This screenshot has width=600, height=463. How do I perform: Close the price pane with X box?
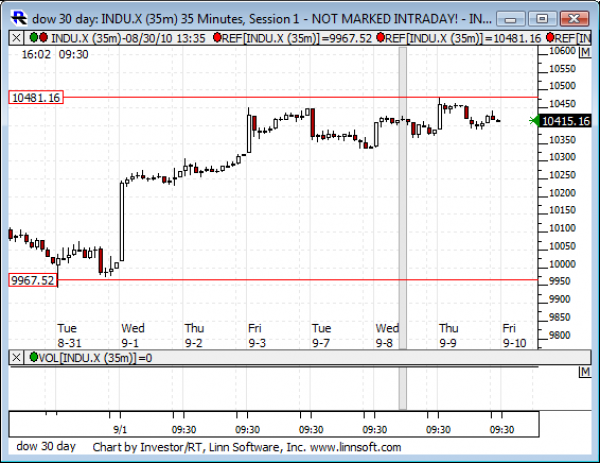16,38
